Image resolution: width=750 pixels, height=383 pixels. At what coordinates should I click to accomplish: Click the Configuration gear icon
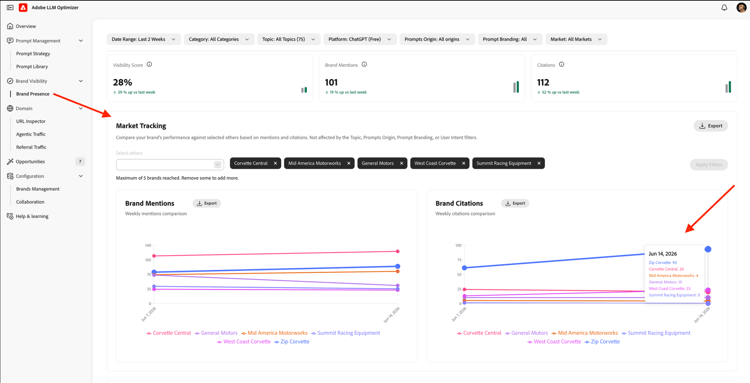click(10, 176)
